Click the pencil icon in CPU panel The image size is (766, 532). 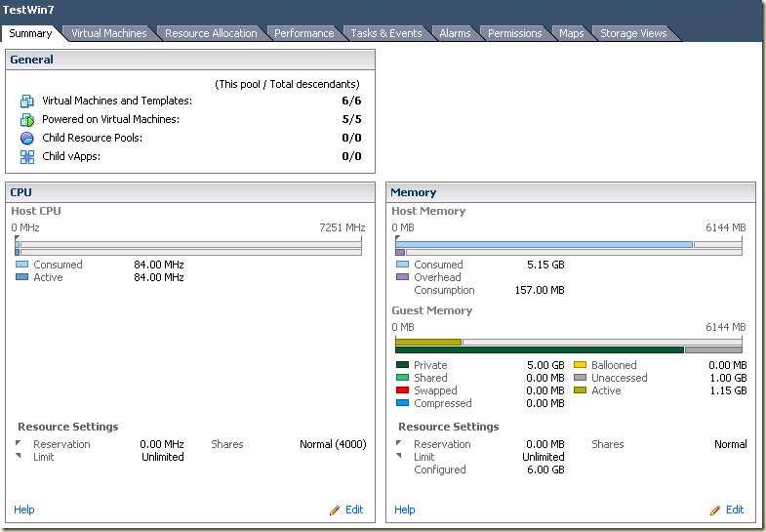(x=335, y=510)
